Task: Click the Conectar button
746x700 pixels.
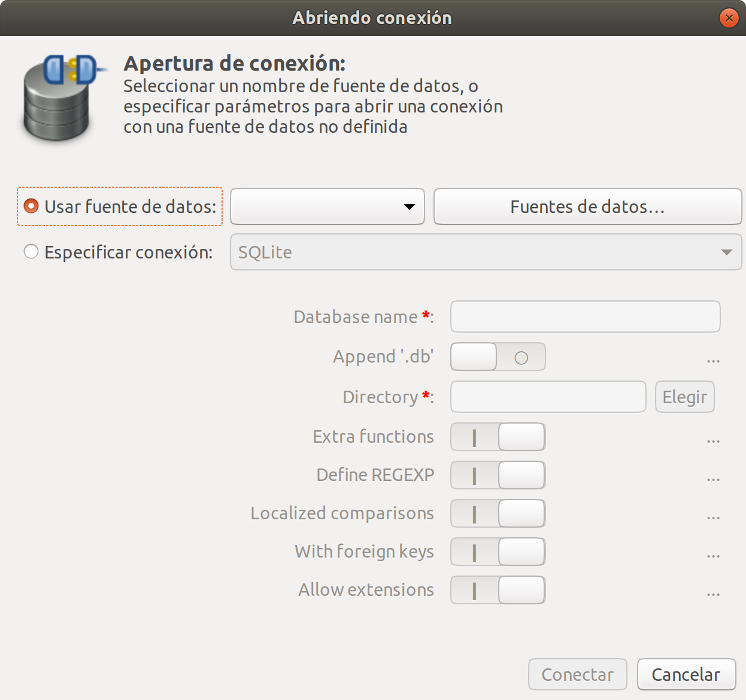Action: 578,674
